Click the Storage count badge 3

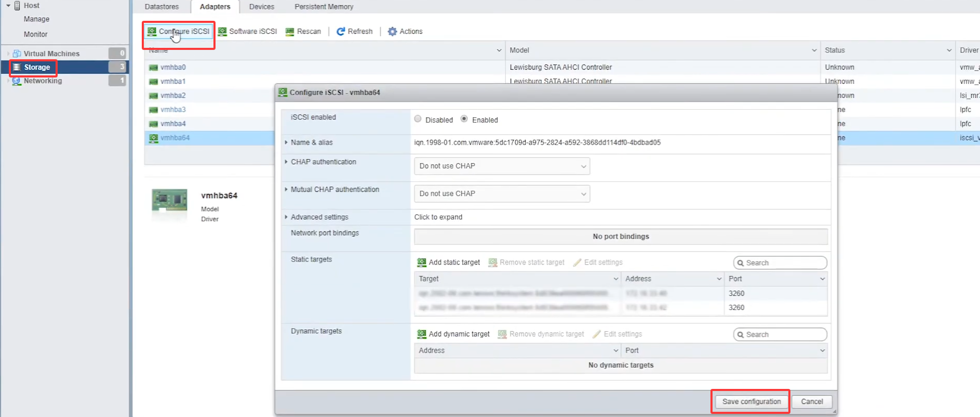coord(117,67)
